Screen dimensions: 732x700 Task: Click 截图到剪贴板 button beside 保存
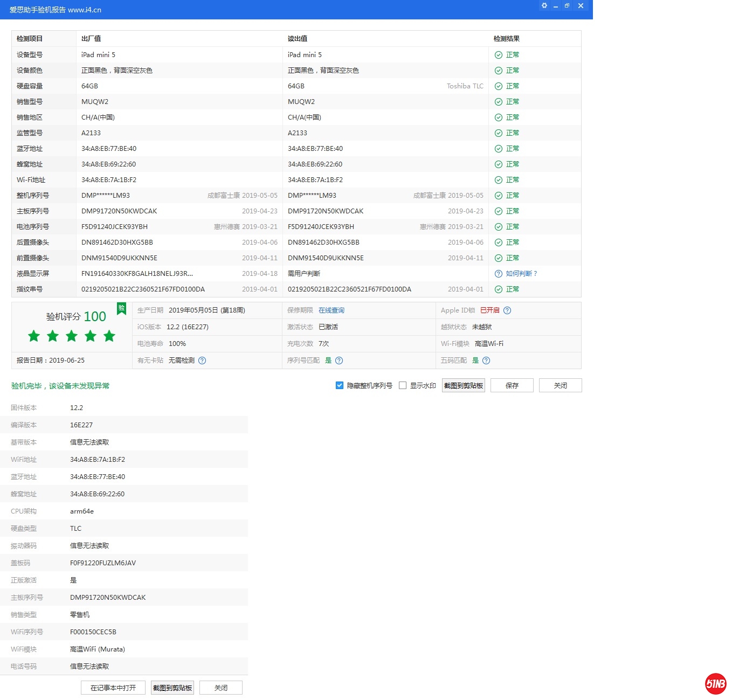(463, 385)
